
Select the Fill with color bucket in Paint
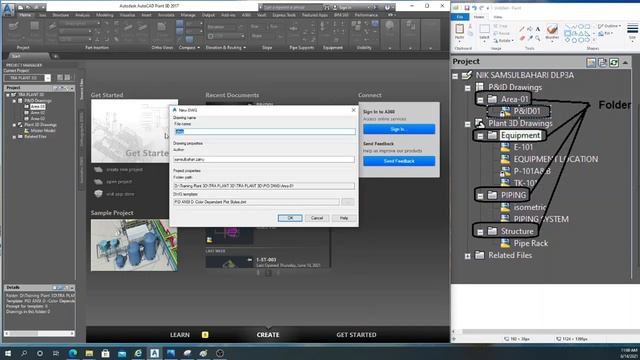530,29
